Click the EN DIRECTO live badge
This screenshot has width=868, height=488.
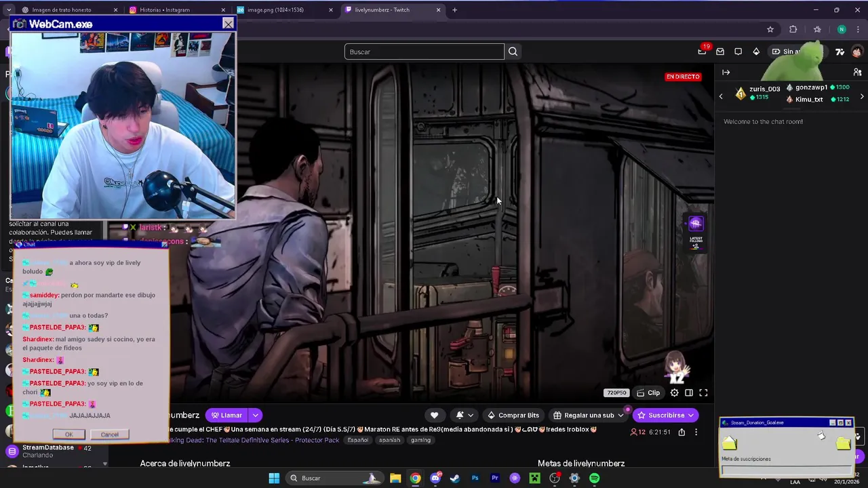coord(683,77)
